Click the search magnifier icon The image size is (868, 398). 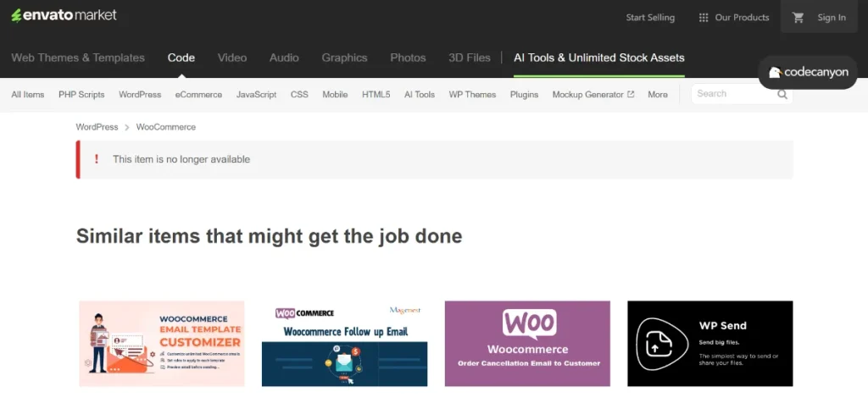[x=782, y=94]
